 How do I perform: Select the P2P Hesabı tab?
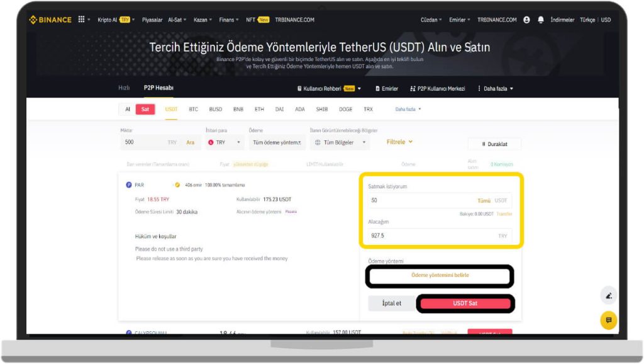click(158, 88)
